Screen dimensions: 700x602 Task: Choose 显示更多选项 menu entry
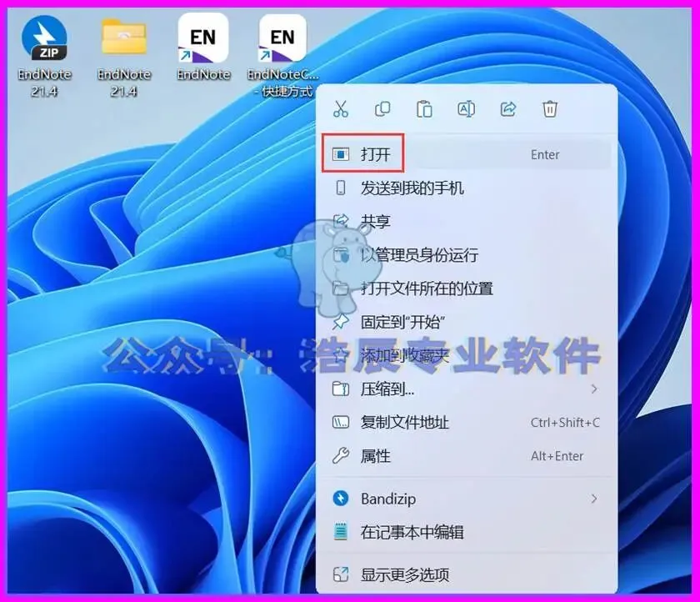[466, 574]
